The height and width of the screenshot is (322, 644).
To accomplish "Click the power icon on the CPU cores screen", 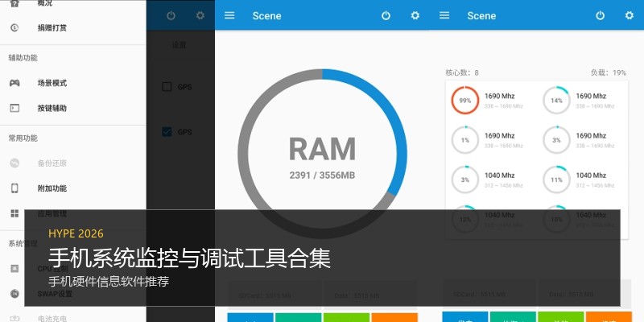I will click(x=601, y=15).
